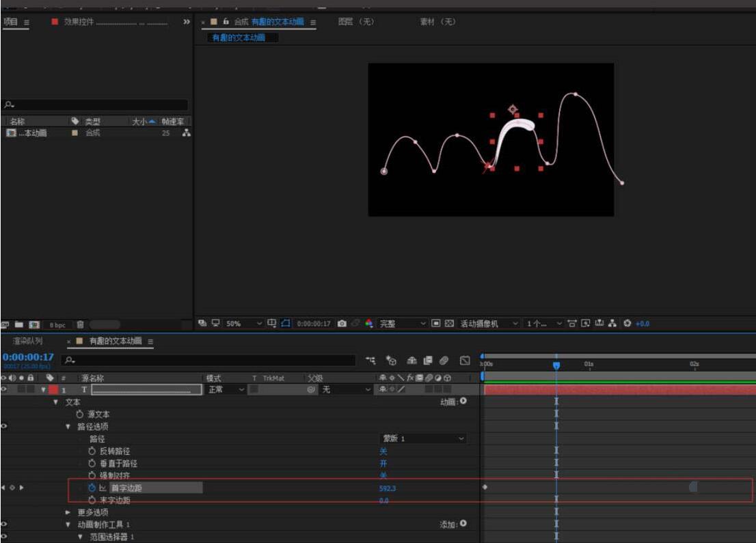Expand the 更多选项 group

click(68, 512)
